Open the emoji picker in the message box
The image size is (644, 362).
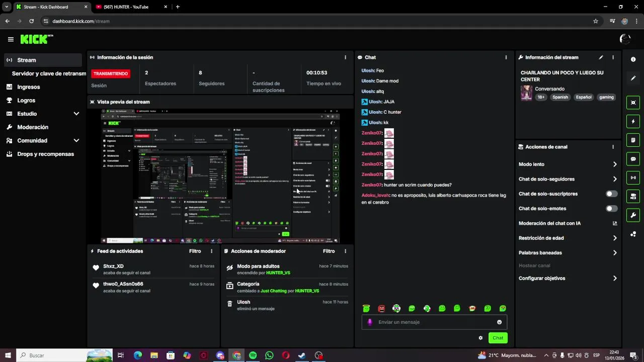(x=499, y=322)
